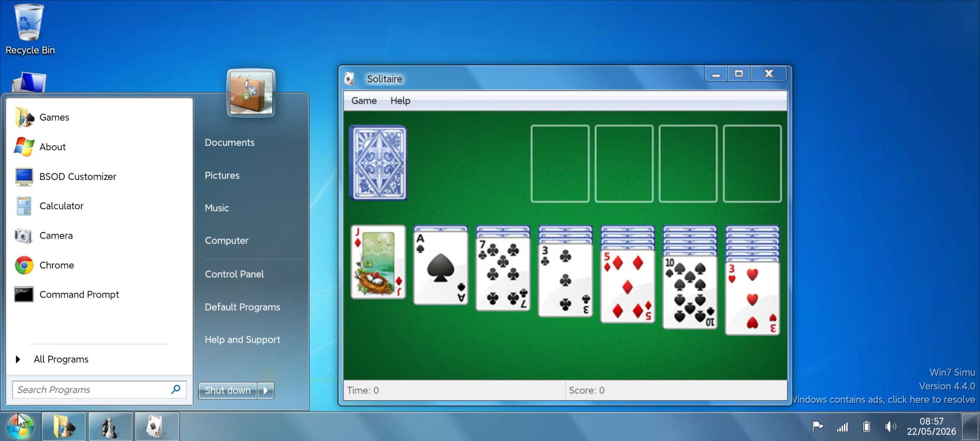This screenshot has width=980, height=441.
Task: Open Music from Start menu
Action: [217, 208]
